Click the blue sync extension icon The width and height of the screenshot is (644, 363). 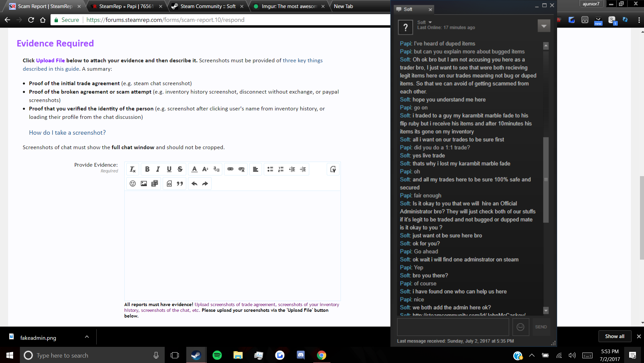pos(625,20)
